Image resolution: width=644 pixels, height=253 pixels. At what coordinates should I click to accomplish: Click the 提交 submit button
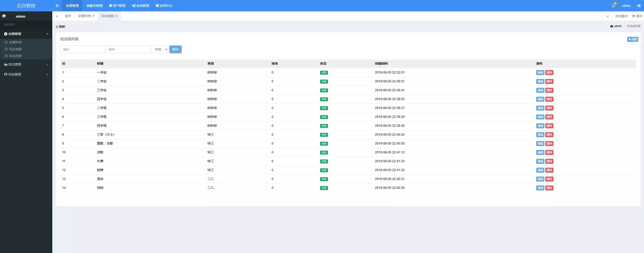175,49
